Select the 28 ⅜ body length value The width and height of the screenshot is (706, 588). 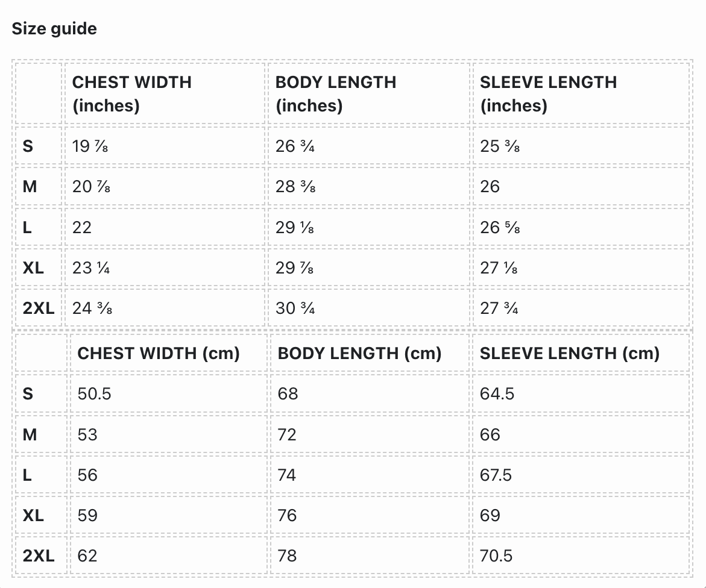[295, 187]
